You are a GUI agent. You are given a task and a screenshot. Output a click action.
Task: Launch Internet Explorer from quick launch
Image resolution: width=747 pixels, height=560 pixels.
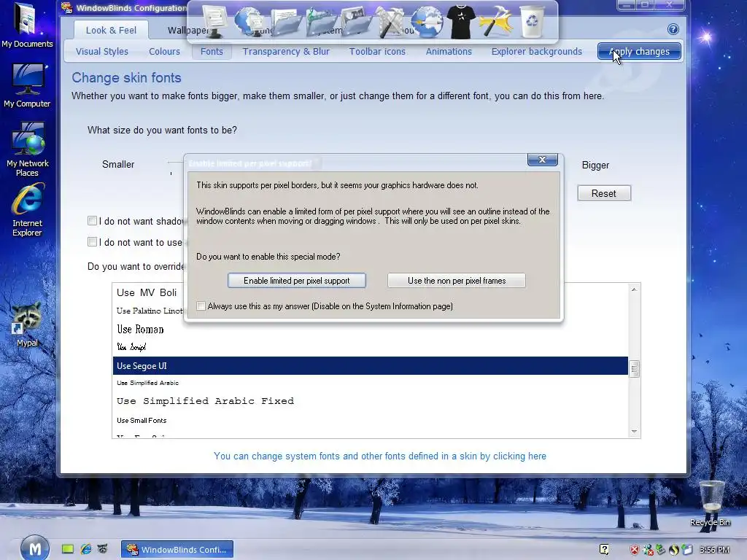pyautogui.click(x=86, y=549)
